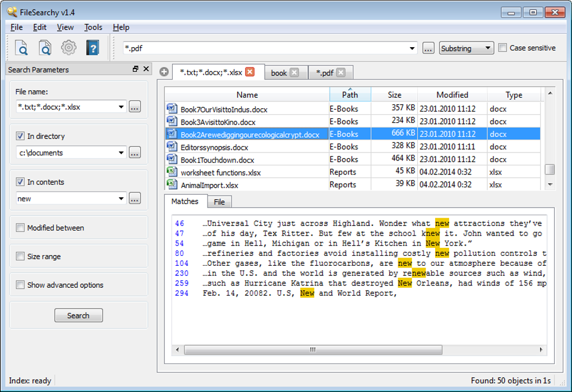Click matches pane scroll right arrow
The image size is (572, 392).
point(541,350)
